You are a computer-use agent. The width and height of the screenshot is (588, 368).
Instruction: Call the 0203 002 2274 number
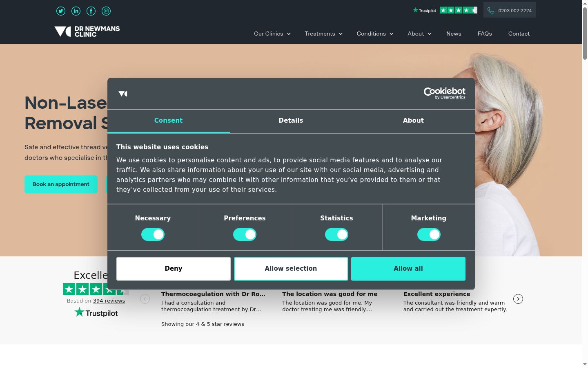point(515,11)
